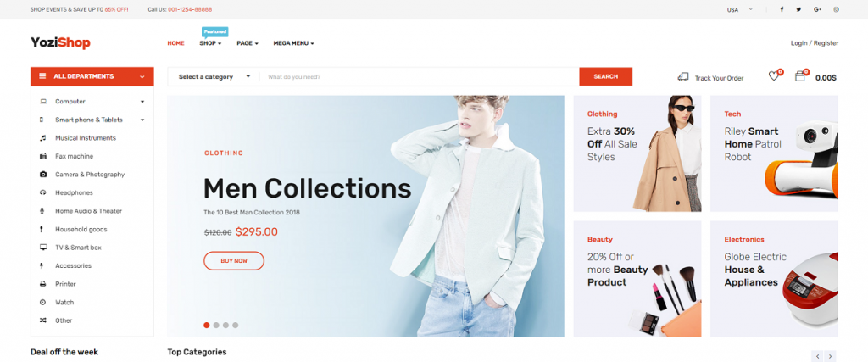Open the Google Plus social icon
The height and width of the screenshot is (362, 868).
[x=818, y=9]
